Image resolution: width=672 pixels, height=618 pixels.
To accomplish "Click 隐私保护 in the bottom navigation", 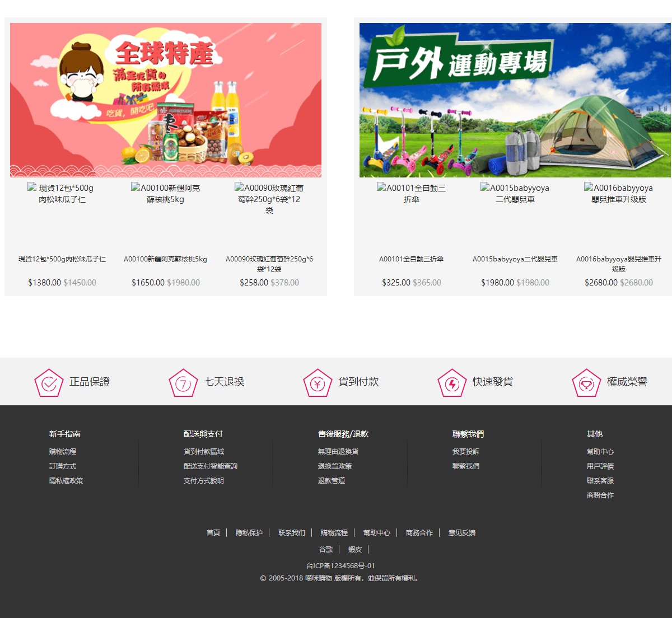I will tap(250, 532).
